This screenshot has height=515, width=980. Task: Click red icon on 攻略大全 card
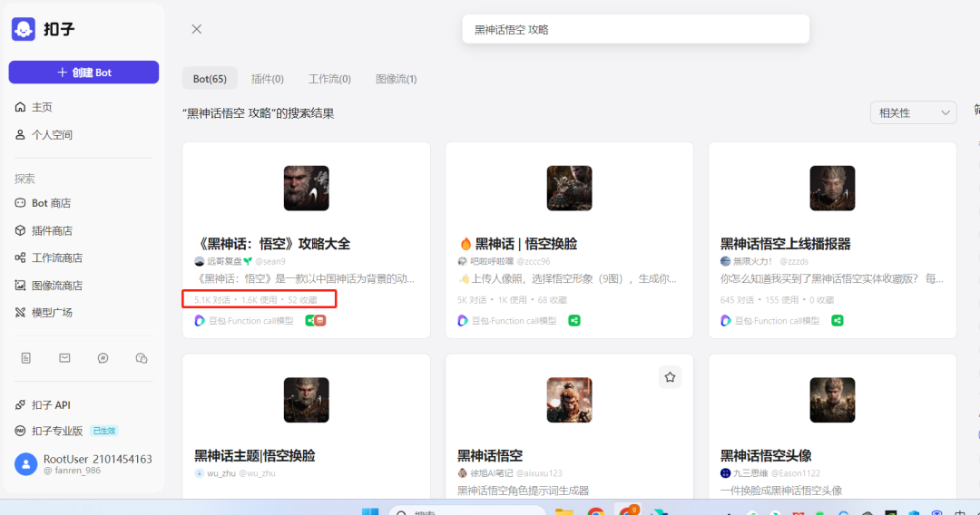point(320,321)
